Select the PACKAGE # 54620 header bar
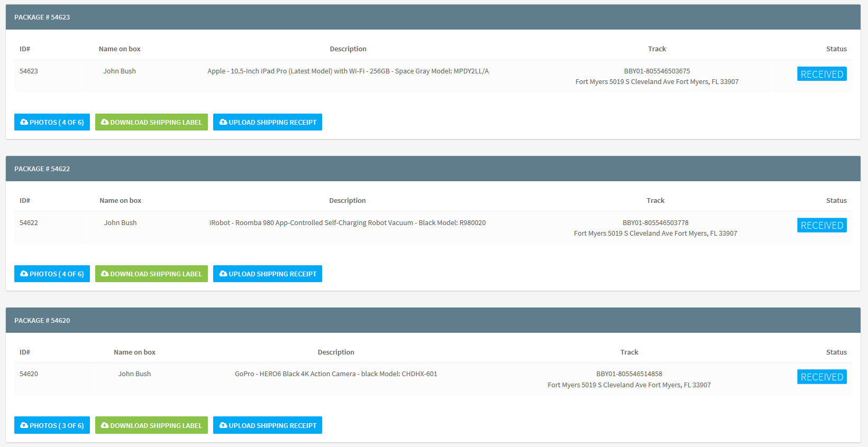This screenshot has width=868, height=447. 433,320
